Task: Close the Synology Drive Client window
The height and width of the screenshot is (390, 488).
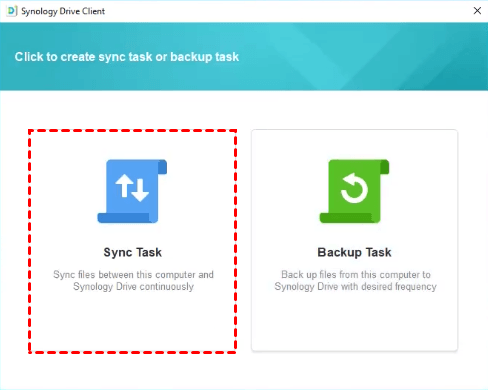Action: (x=477, y=11)
